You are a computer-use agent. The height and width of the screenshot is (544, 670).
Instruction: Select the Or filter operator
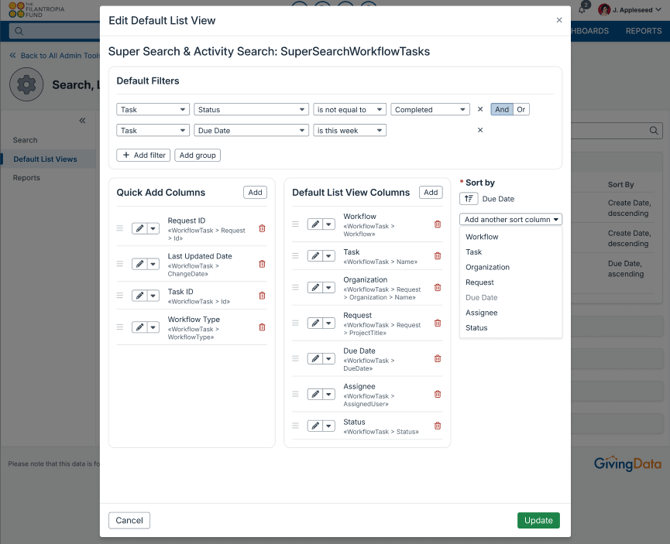click(521, 109)
